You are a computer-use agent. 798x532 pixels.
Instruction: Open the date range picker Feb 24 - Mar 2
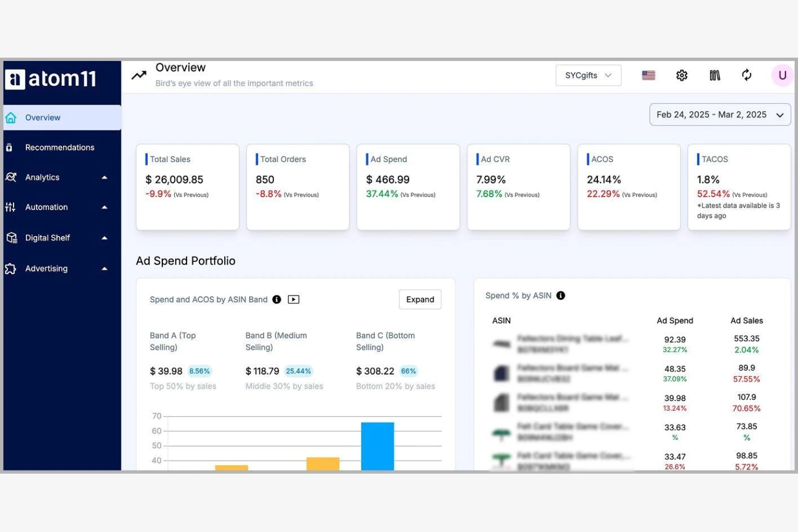click(x=719, y=114)
